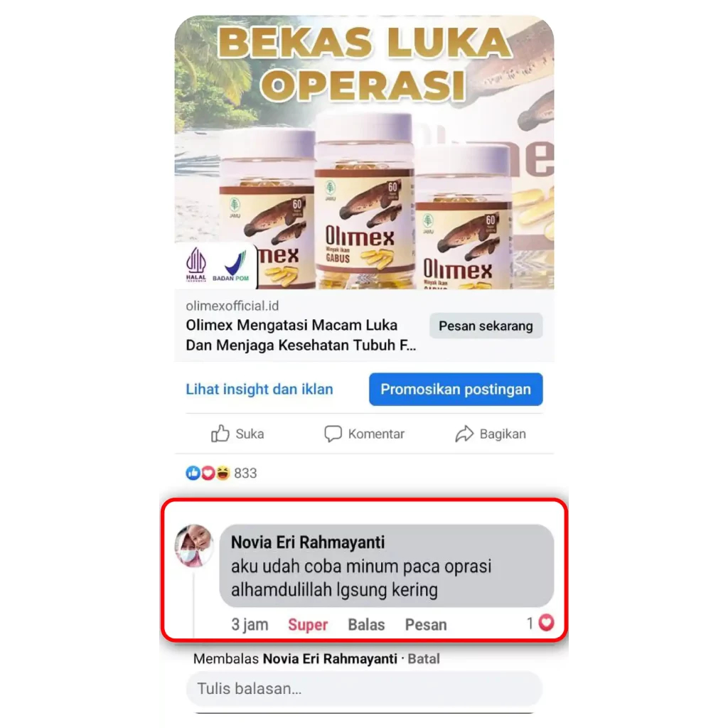The height and width of the screenshot is (728, 728).
Task: Click the heart icon on Novia's comment
Action: point(547,623)
